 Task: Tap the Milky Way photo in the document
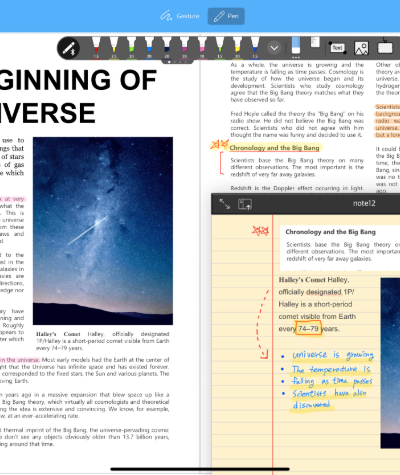[103, 231]
